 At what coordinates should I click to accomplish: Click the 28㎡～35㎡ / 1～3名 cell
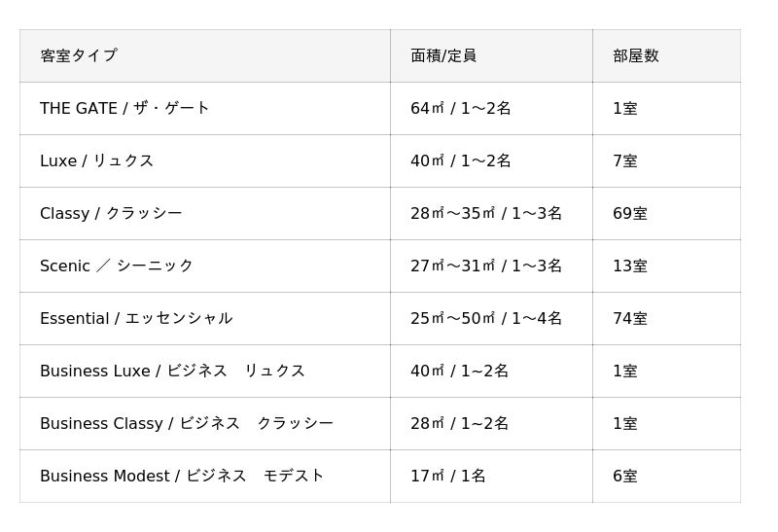point(486,213)
